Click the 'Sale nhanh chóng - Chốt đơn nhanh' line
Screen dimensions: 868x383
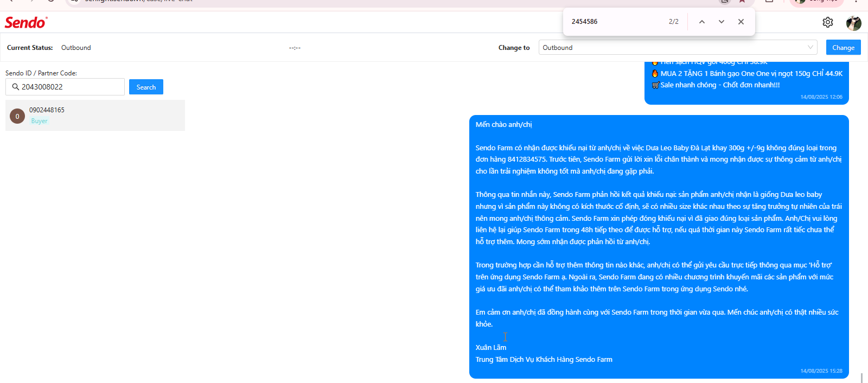click(x=716, y=85)
